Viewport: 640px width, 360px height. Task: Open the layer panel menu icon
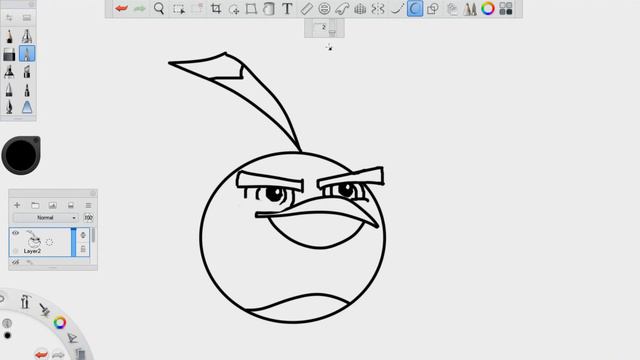[x=88, y=205]
